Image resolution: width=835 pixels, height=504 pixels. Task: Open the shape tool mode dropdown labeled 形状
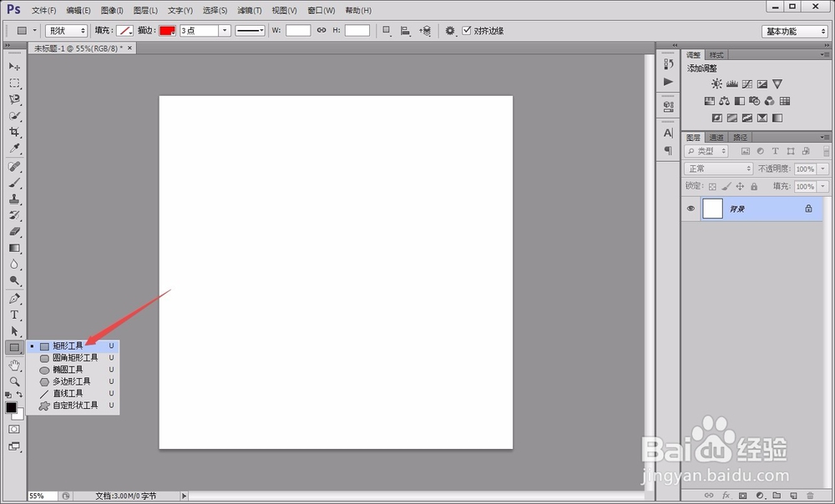(65, 29)
